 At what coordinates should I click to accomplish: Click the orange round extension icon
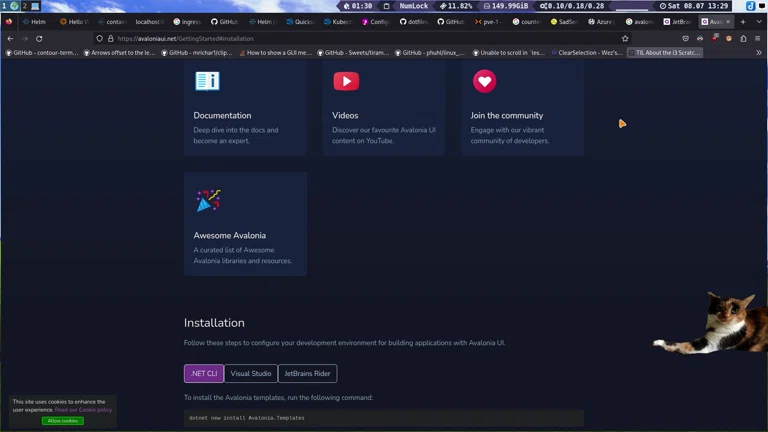[x=729, y=38]
